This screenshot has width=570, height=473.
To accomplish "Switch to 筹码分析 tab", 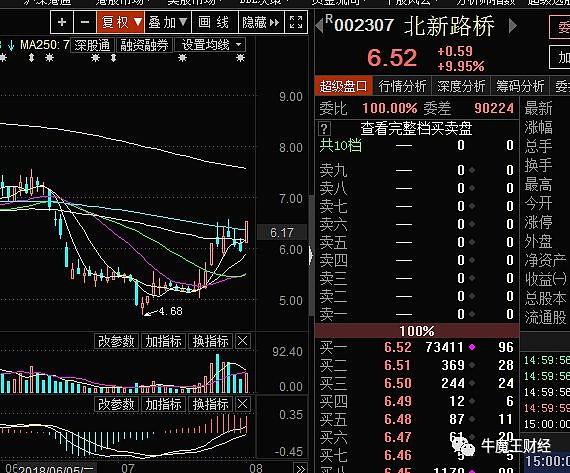I will (520, 86).
